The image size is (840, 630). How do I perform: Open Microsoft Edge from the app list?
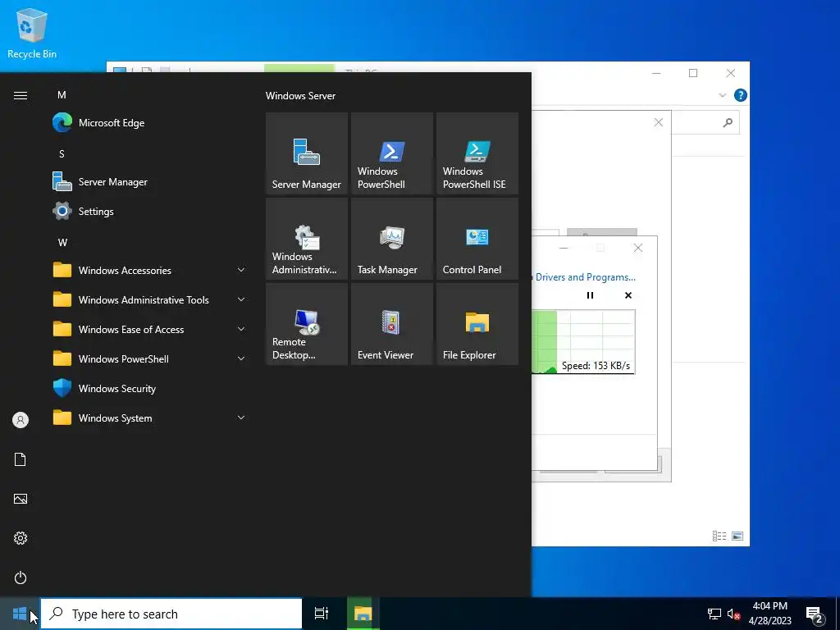point(150,123)
